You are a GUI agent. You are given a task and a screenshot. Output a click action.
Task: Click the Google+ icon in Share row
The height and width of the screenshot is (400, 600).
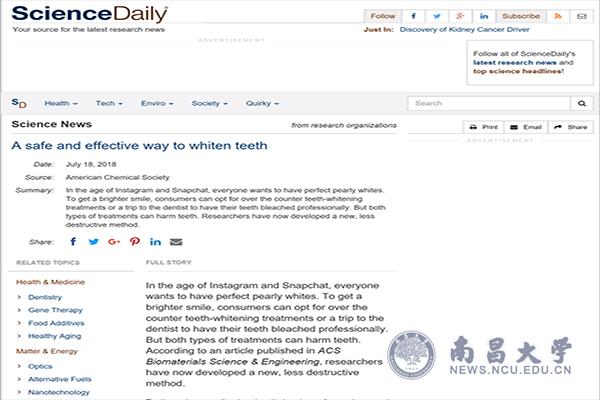pos(114,242)
